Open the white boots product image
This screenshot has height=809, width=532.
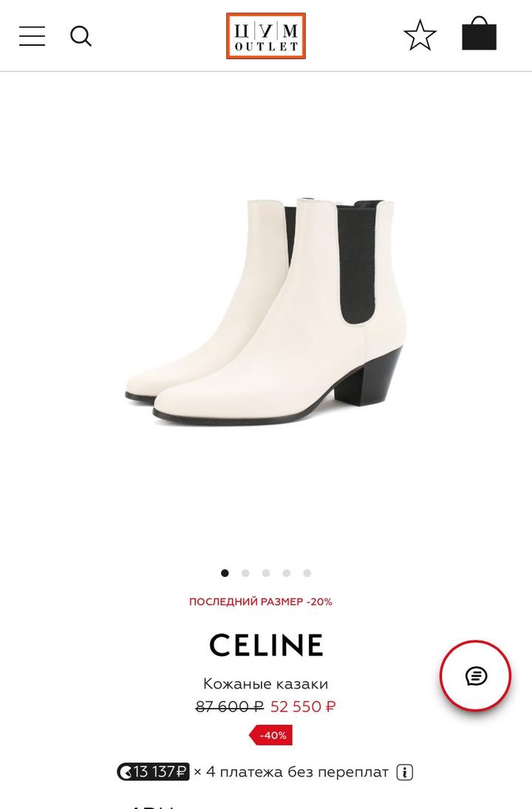click(x=266, y=312)
